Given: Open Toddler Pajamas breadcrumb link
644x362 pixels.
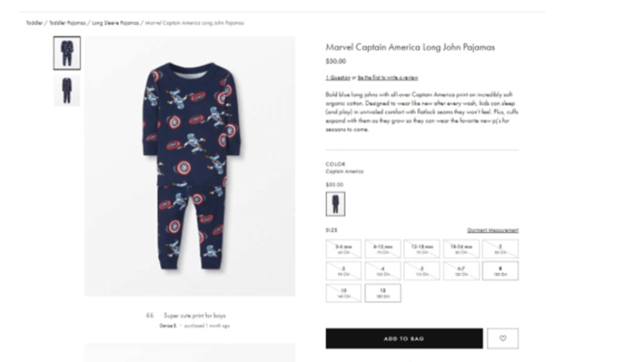Looking at the screenshot, I should (67, 23).
